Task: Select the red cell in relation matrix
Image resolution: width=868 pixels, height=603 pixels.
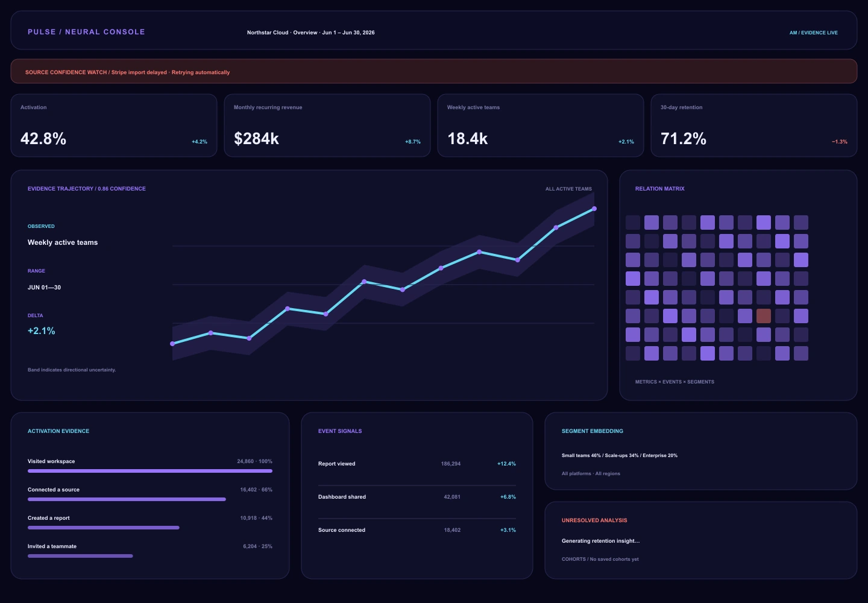Action: tap(764, 316)
